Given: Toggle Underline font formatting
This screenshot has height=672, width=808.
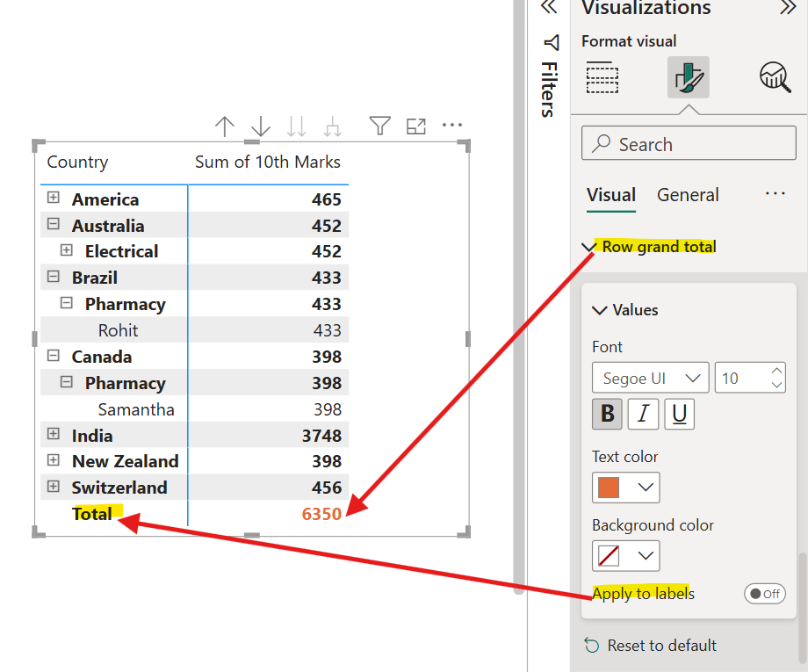Looking at the screenshot, I should tap(679, 414).
